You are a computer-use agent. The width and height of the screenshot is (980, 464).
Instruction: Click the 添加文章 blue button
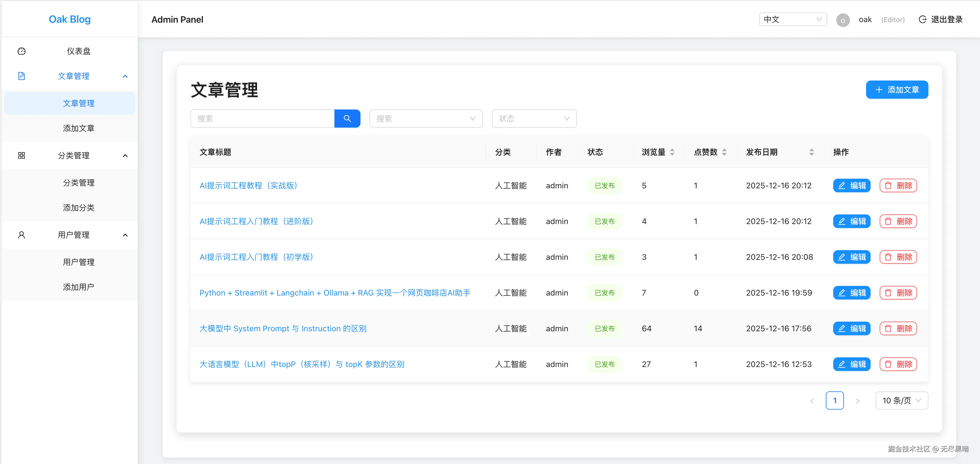pyautogui.click(x=897, y=90)
